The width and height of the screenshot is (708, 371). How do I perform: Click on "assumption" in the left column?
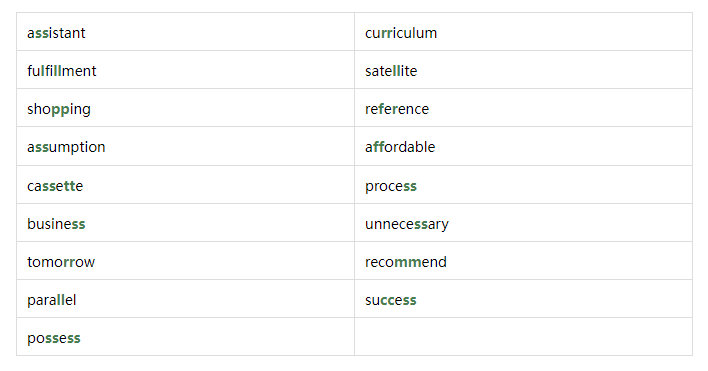click(x=66, y=147)
